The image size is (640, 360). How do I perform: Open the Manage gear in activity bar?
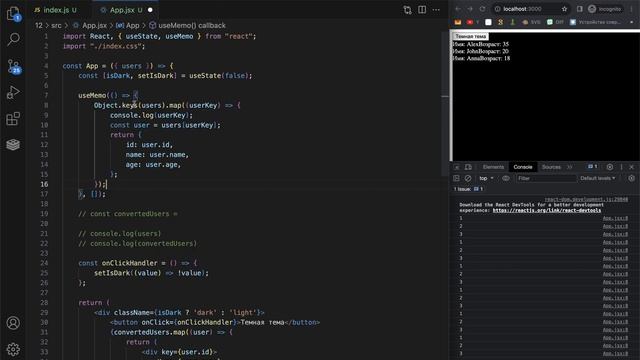[13, 349]
